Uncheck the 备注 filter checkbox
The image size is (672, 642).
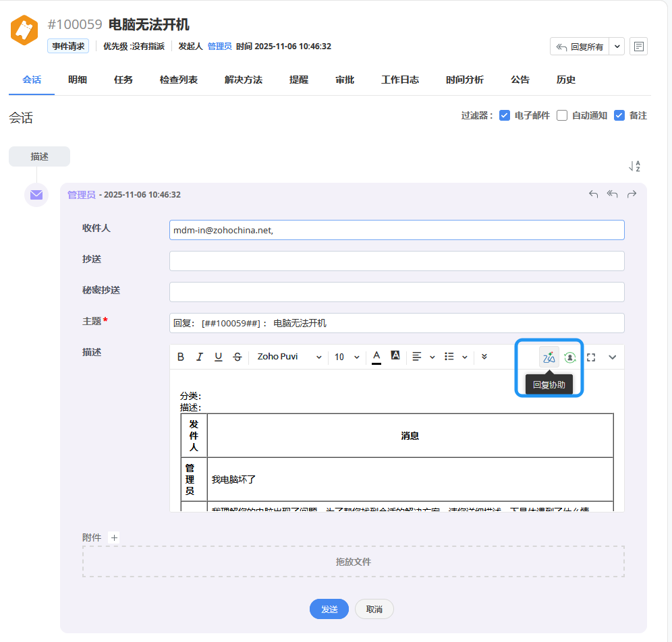coord(619,115)
